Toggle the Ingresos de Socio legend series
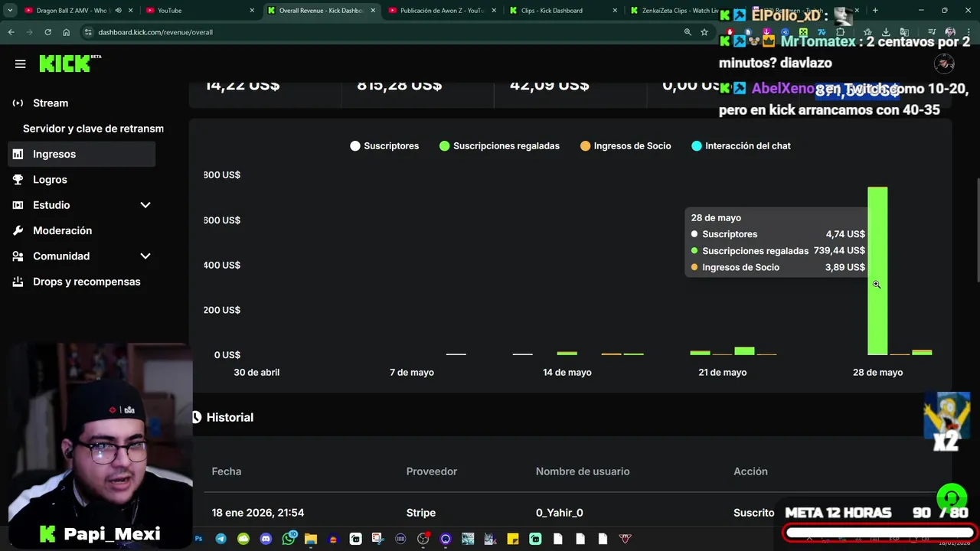The height and width of the screenshot is (551, 980). click(x=626, y=145)
